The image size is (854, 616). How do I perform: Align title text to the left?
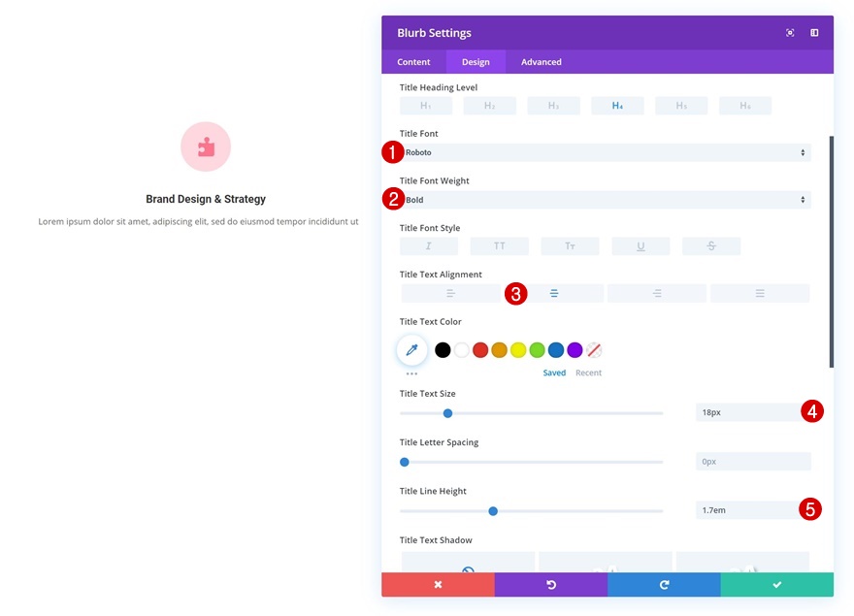[450, 293]
